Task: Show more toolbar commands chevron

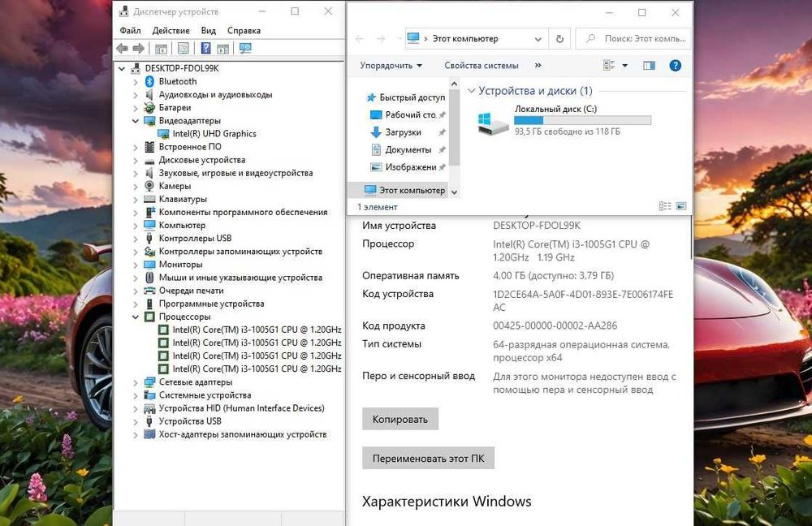Action: [538, 65]
